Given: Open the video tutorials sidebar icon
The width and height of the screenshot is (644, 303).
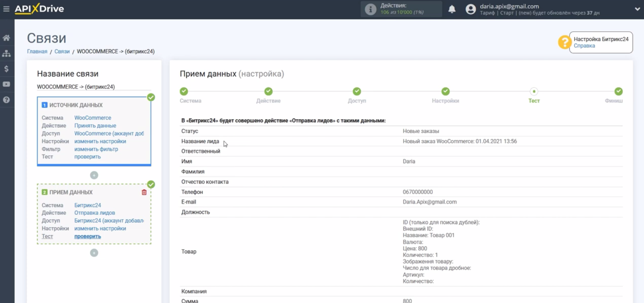Looking at the screenshot, I should [6, 84].
